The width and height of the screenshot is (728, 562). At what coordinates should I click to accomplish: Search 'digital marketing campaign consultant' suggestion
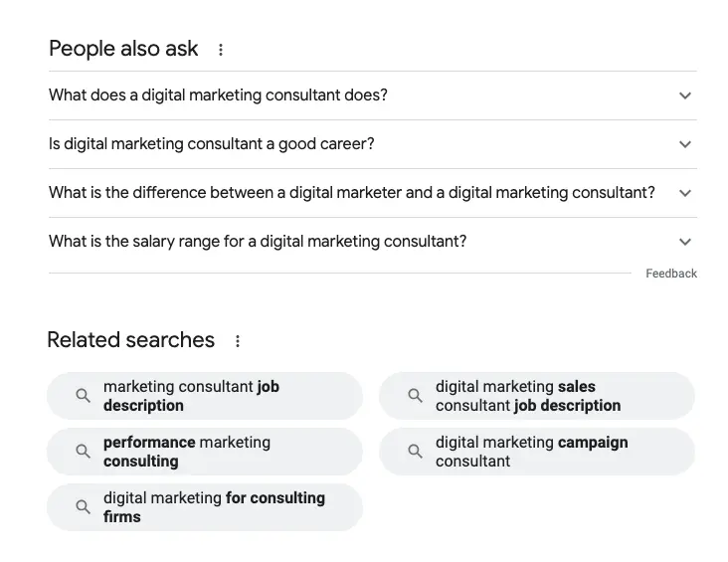tap(531, 452)
